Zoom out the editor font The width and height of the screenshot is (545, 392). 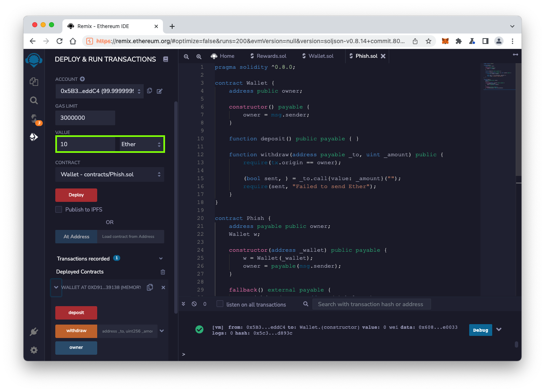click(x=186, y=56)
